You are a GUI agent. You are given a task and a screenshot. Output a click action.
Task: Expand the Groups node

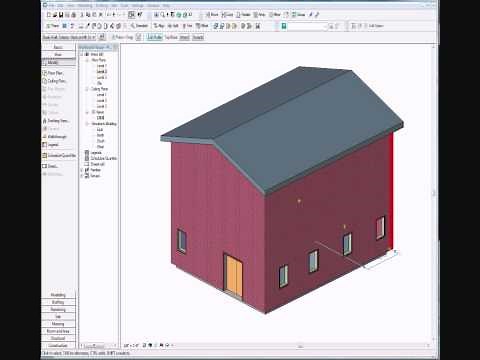[x=82, y=176]
